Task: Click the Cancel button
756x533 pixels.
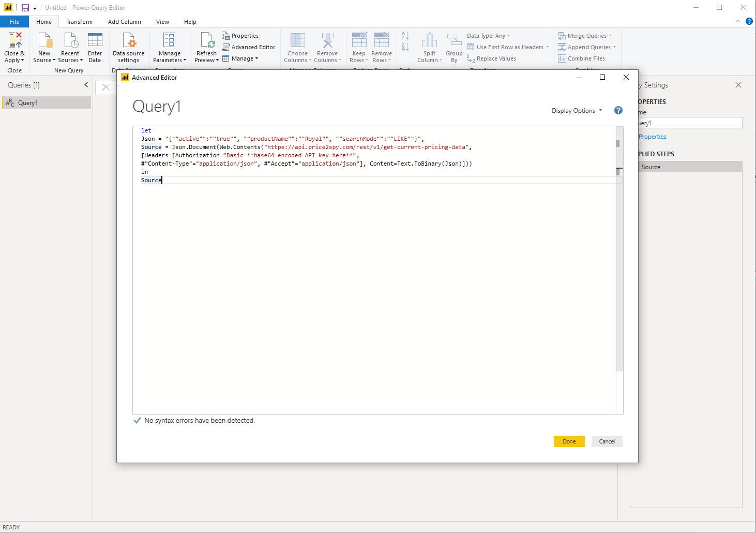Action: click(607, 441)
